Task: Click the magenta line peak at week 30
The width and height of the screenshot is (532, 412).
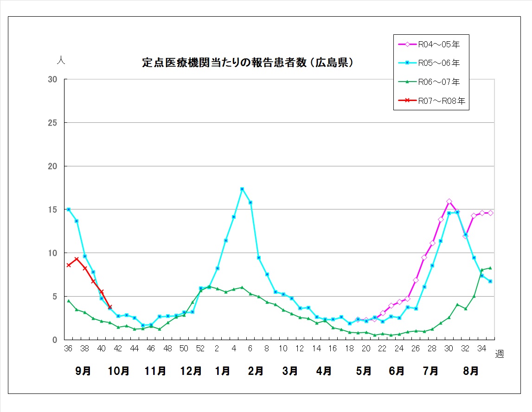Action: pyautogui.click(x=449, y=202)
